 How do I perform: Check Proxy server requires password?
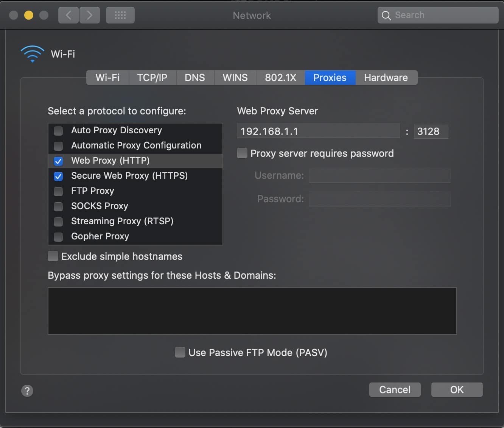(x=242, y=153)
